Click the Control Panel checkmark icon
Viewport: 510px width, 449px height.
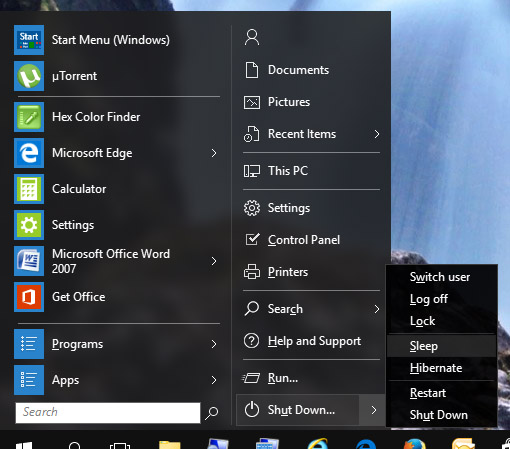click(252, 239)
